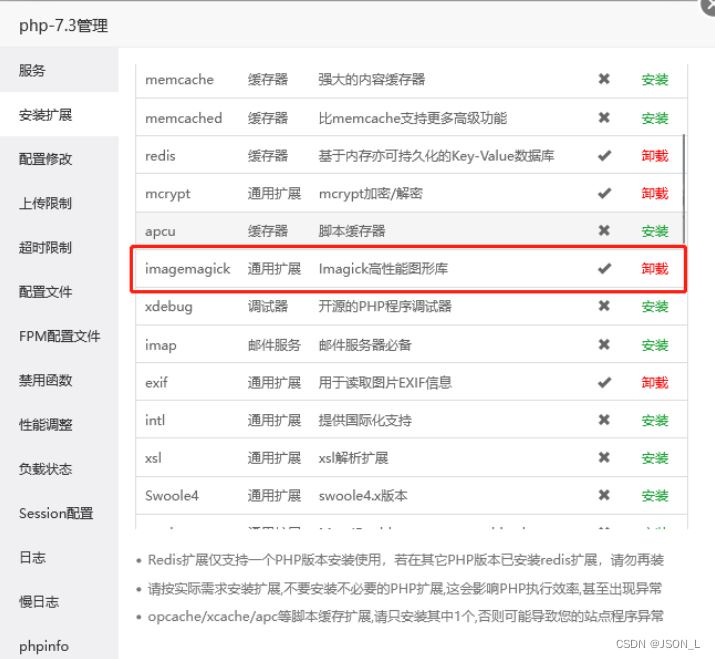Click the checkmark status icon for redis
This screenshot has height=659, width=715.
point(605,156)
